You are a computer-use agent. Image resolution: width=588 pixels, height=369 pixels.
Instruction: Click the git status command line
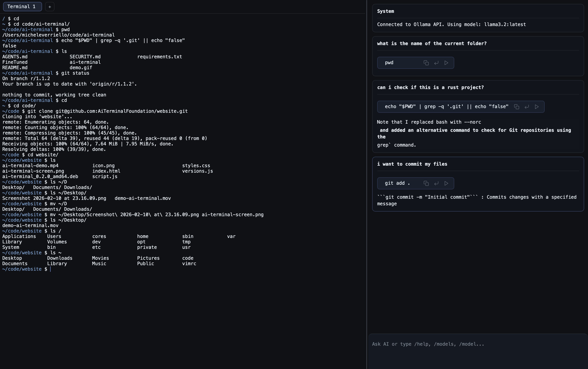click(x=46, y=73)
